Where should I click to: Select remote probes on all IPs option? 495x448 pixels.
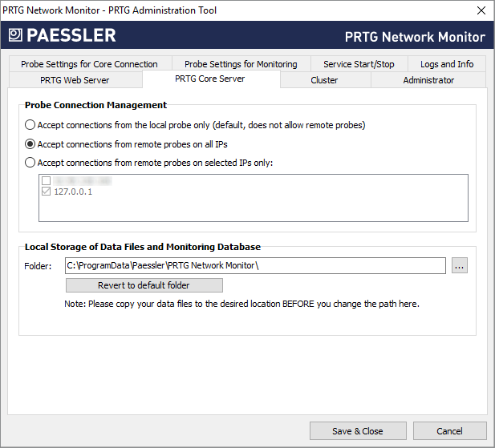pyautogui.click(x=30, y=144)
